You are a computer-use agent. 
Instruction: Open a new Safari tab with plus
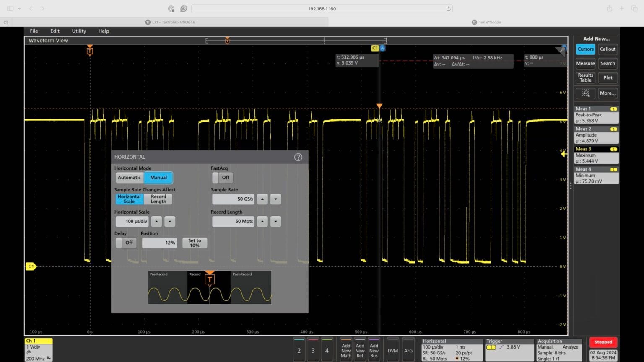click(622, 9)
